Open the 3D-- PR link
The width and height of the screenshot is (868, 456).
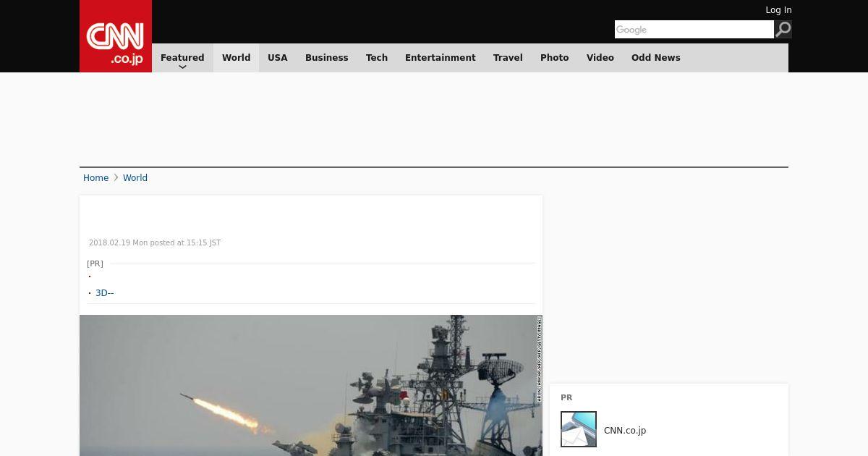(105, 293)
